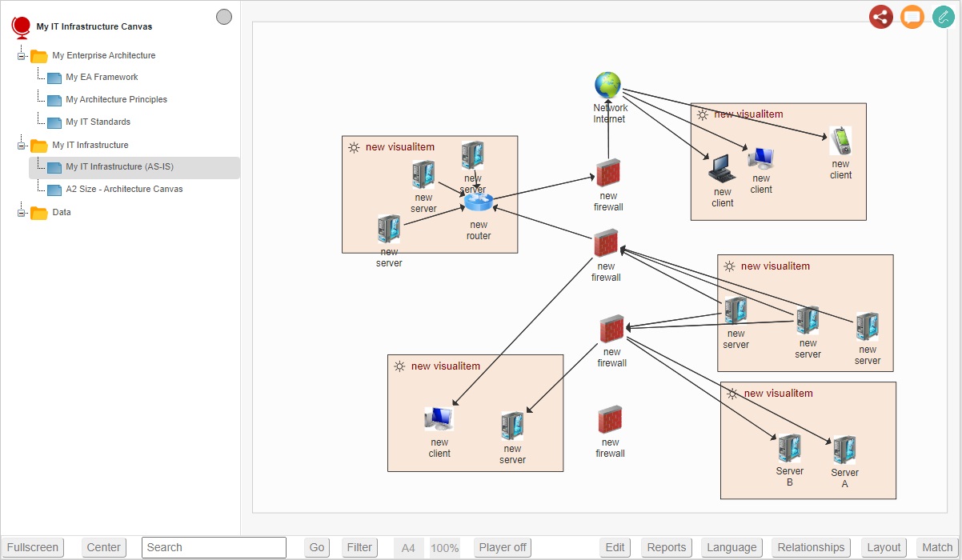Open the Language menu button
Screen dimensions: 962x560
732,547
